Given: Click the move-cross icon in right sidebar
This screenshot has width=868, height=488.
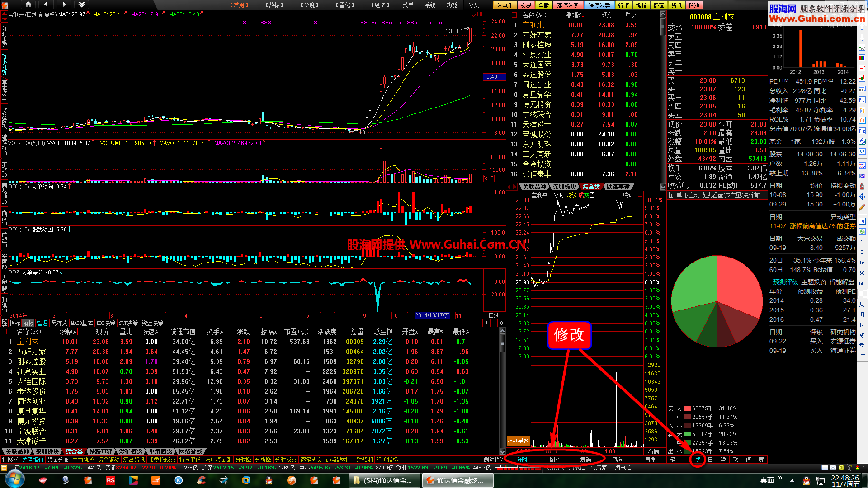Looking at the screenshot, I should point(862,197).
